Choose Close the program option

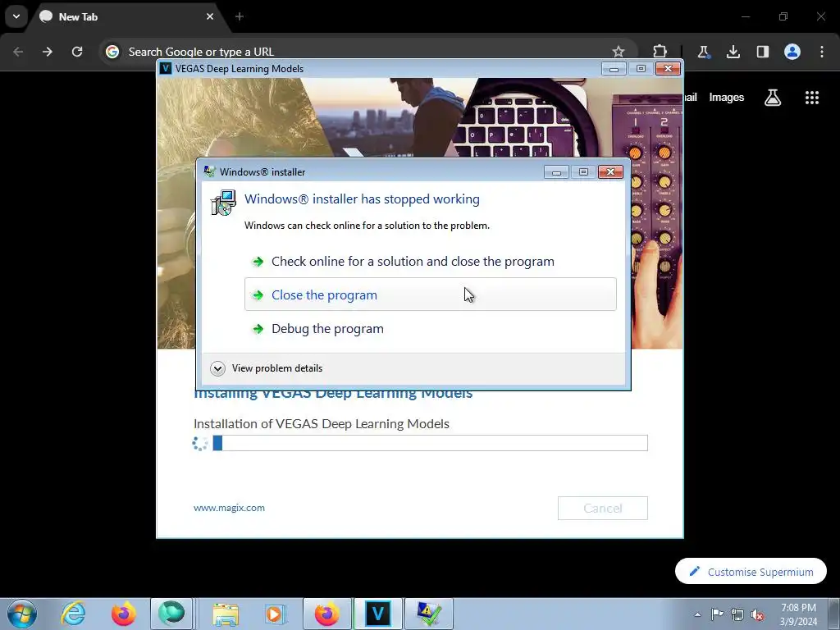point(430,294)
